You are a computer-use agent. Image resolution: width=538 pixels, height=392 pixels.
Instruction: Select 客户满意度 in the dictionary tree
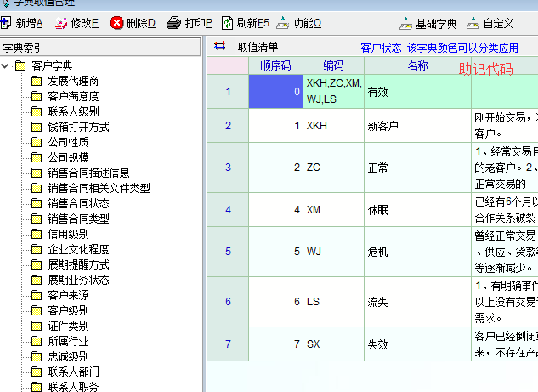coord(73,96)
